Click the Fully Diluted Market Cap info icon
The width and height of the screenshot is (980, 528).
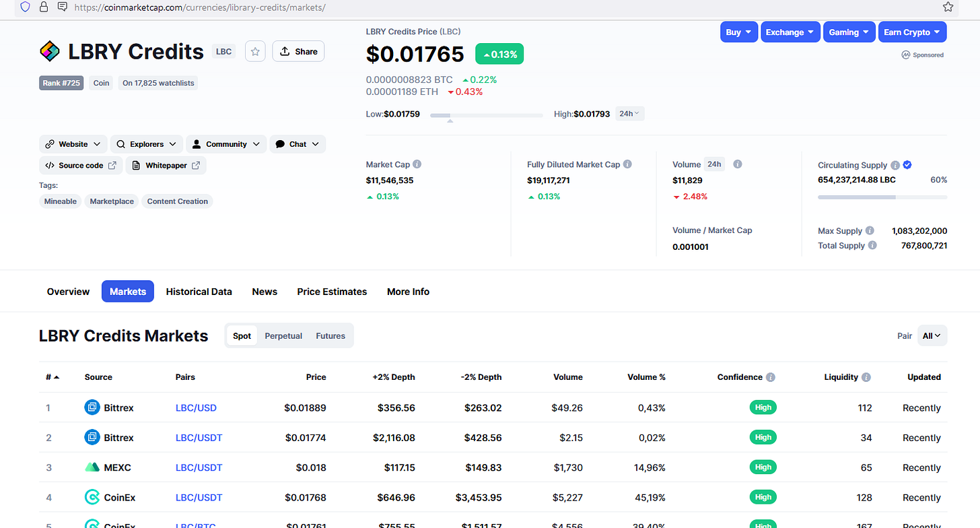[627, 164]
